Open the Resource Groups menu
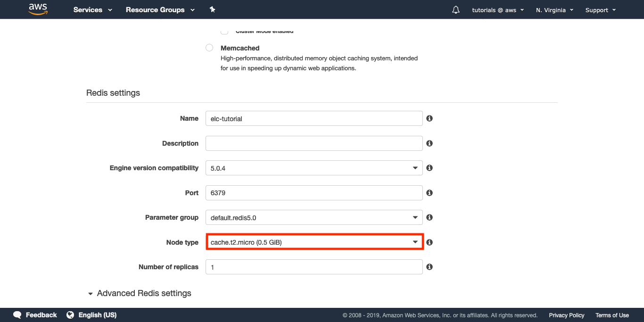The image size is (644, 322). [160, 10]
